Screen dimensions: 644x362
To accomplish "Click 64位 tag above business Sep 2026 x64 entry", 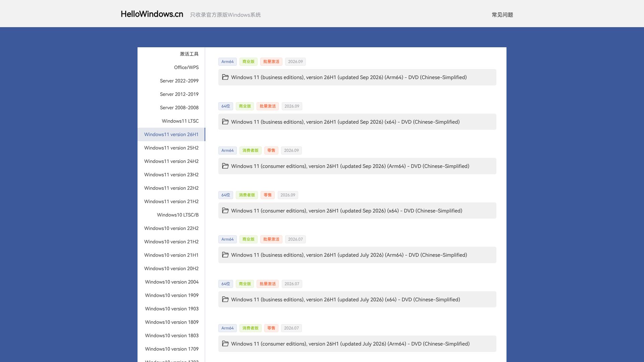I will [226, 106].
